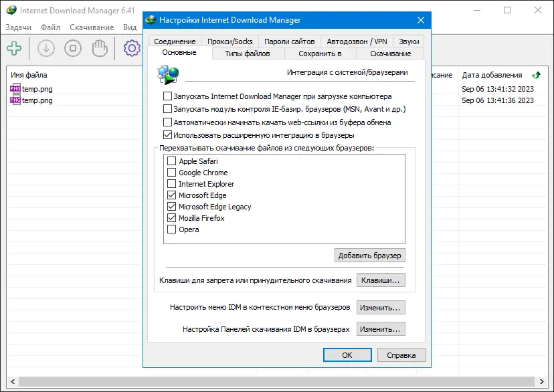Viewport: 554px width, 392px height.
Task: Maximize the Internet Download Manager window
Action: point(507,10)
